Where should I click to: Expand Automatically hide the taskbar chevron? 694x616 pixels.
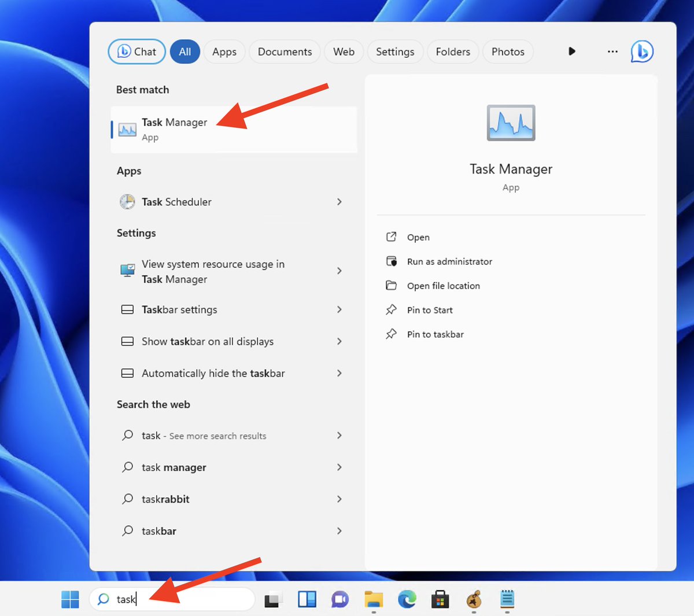[x=339, y=373]
